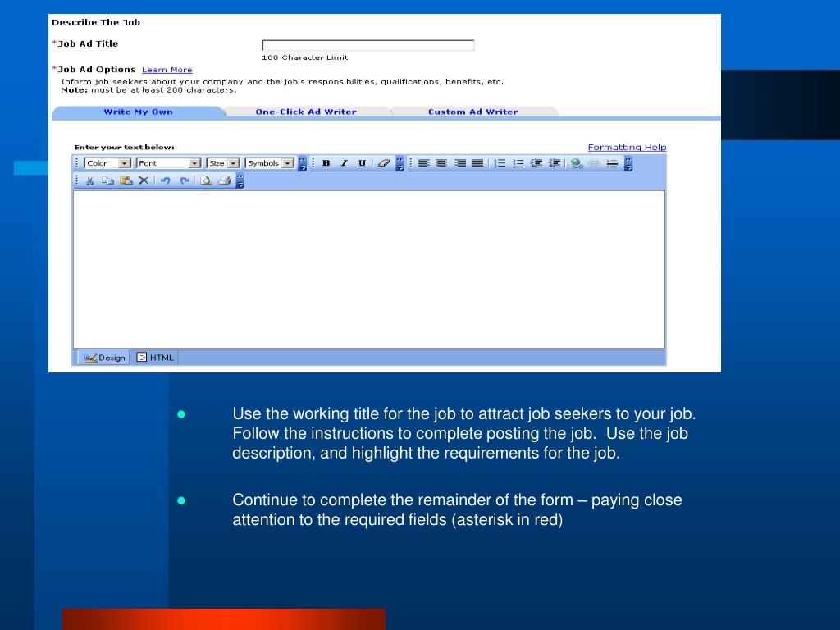Viewport: 840px width, 630px height.
Task: Center align the text
Action: pyautogui.click(x=441, y=163)
